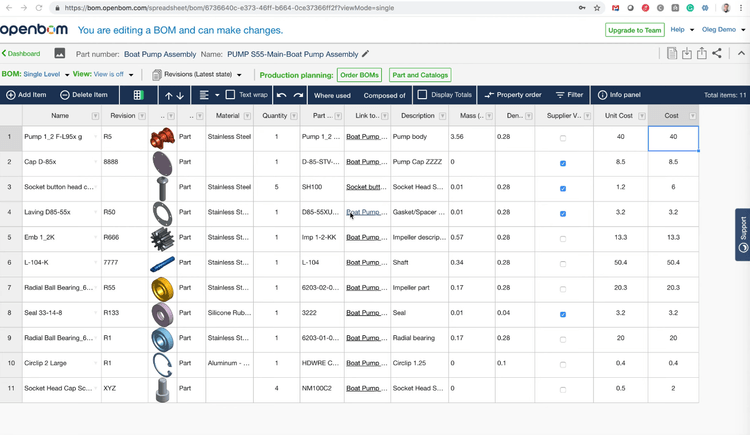Image resolution: width=750 pixels, height=435 pixels.
Task: Click the yellow Radial Ball Bearing thumbnail
Action: (162, 288)
